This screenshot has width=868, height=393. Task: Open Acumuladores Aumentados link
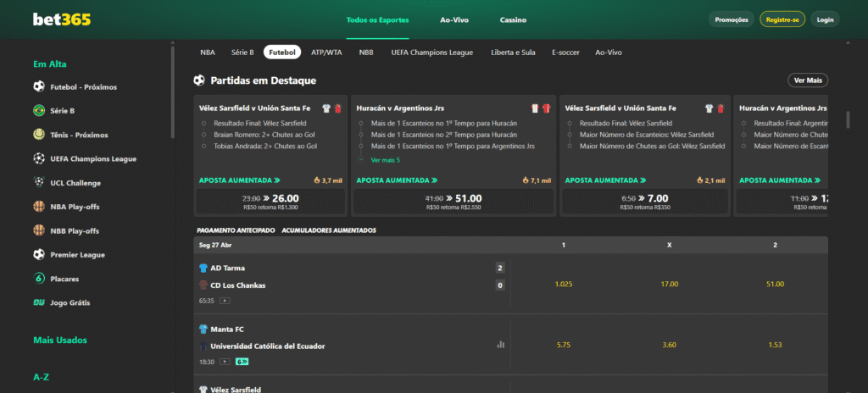[329, 230]
